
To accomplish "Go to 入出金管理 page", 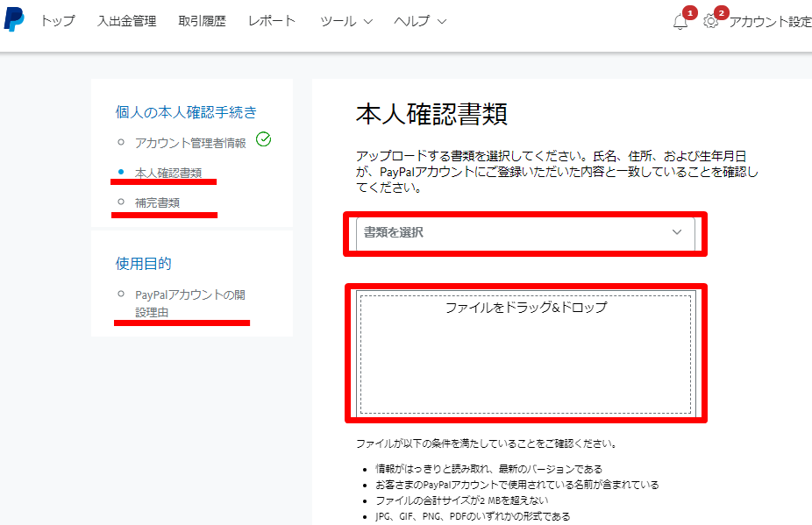I will point(127,21).
